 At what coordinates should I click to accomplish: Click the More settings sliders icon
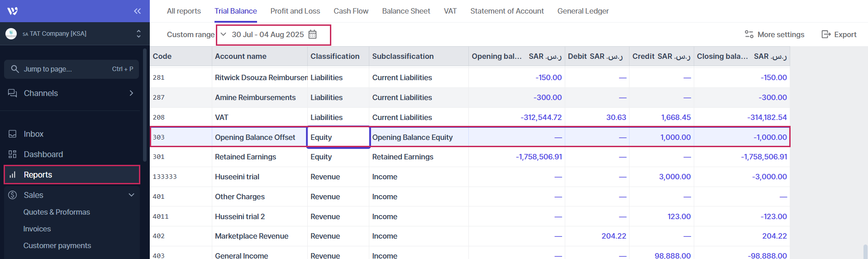click(x=749, y=34)
